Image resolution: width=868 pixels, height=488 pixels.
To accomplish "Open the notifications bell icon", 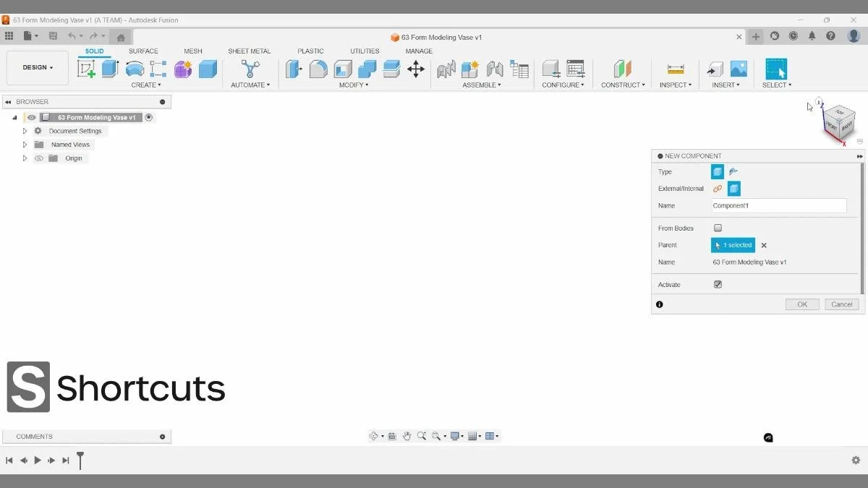I will pyautogui.click(x=812, y=35).
